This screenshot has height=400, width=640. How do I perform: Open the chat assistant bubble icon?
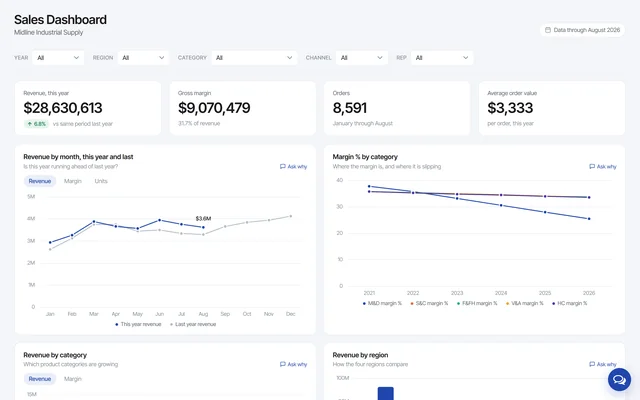click(x=619, y=380)
